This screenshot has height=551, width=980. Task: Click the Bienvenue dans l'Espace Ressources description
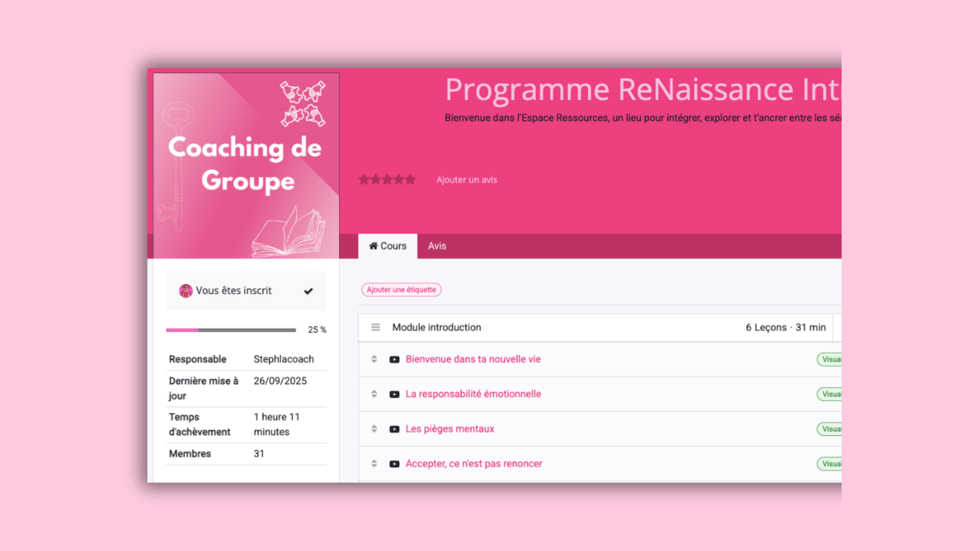(x=643, y=118)
